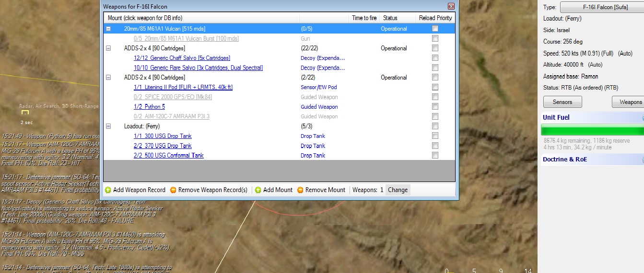Select the Loadout: (Ferry) row text
The height and width of the screenshot is (273, 644).
click(142, 126)
